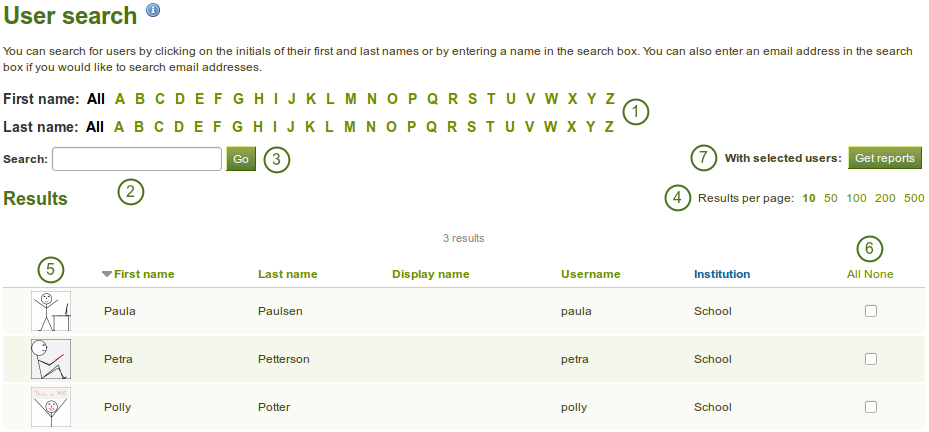Sort results by Last name column
The image size is (929, 432).
click(287, 274)
